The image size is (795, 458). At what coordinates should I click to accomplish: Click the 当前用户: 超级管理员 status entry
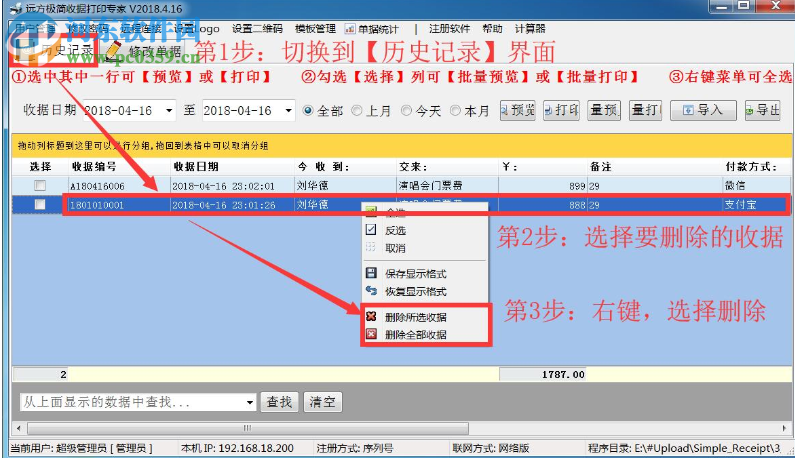82,448
